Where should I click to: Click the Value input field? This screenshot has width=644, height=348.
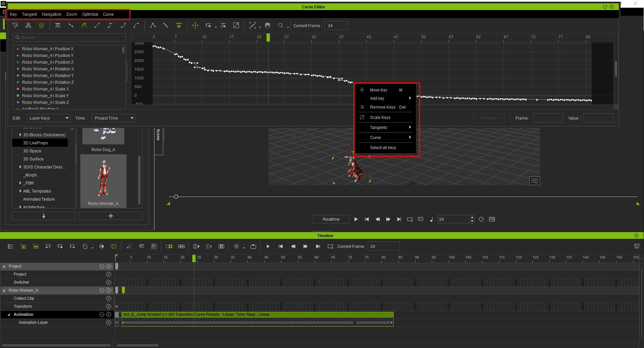coord(598,118)
